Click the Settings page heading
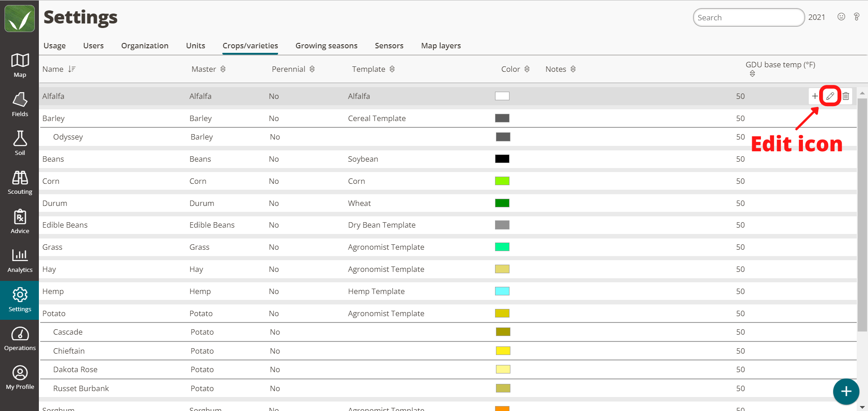Image resolution: width=868 pixels, height=411 pixels. pos(80,18)
